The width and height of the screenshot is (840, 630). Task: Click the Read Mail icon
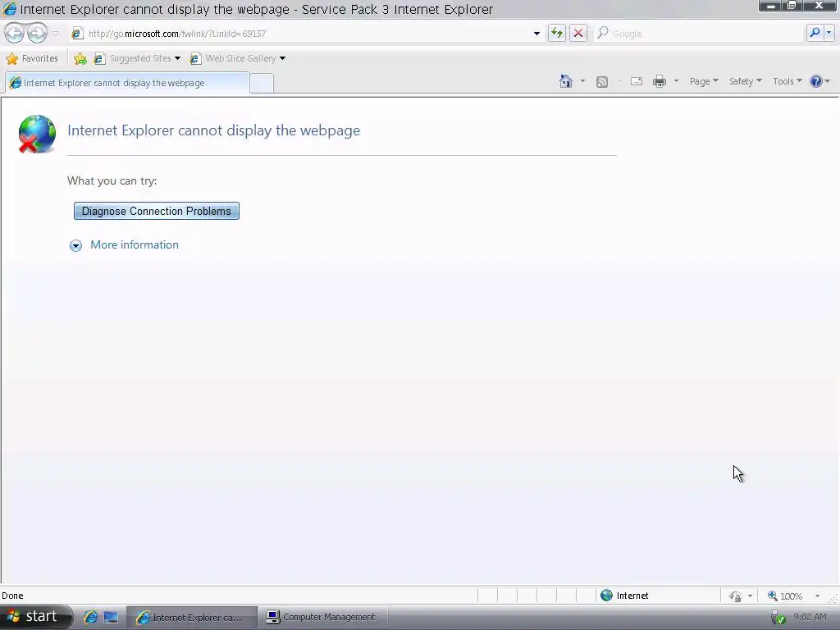click(637, 81)
